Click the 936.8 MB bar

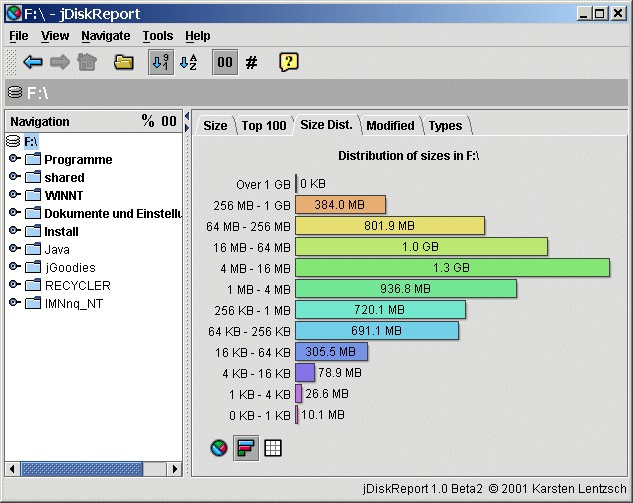pos(406,289)
